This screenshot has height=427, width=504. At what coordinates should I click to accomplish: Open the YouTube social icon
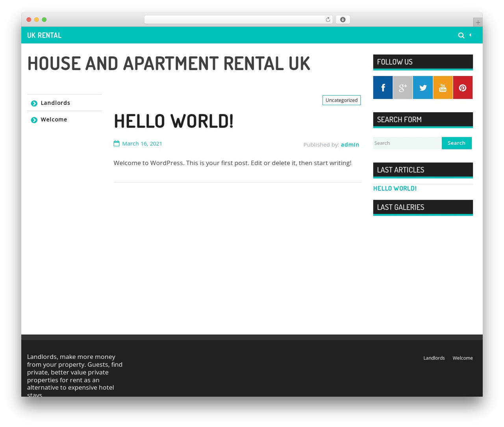click(x=443, y=87)
